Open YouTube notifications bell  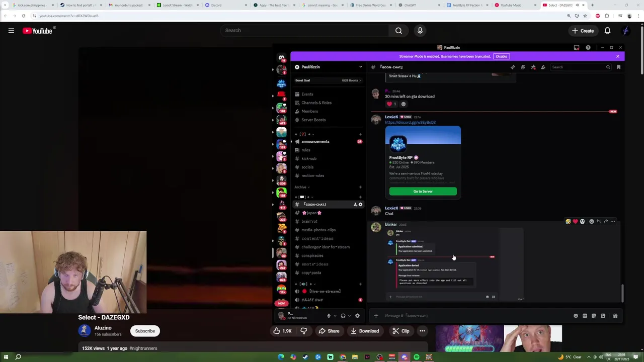click(x=607, y=31)
